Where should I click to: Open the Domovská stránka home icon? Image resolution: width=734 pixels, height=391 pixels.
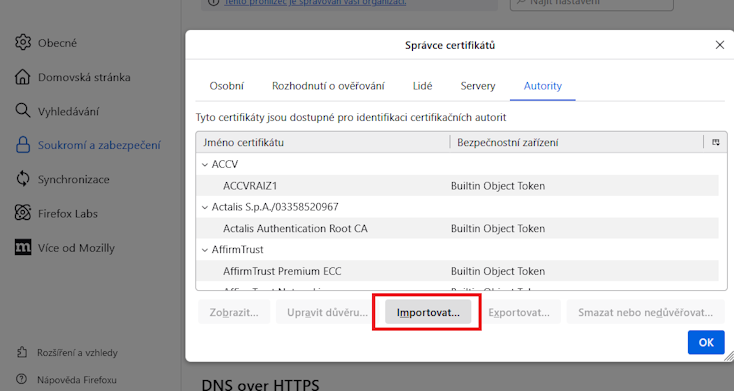[22, 77]
